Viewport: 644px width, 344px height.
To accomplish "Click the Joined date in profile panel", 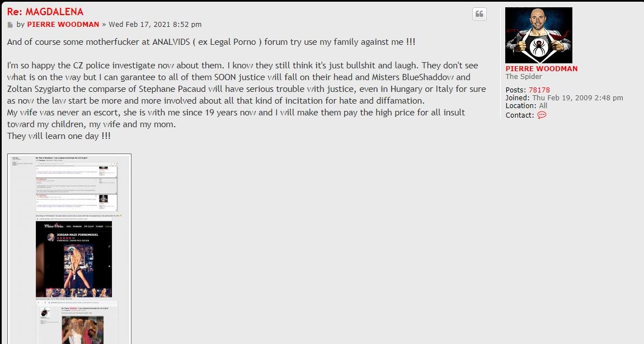I will click(x=577, y=97).
